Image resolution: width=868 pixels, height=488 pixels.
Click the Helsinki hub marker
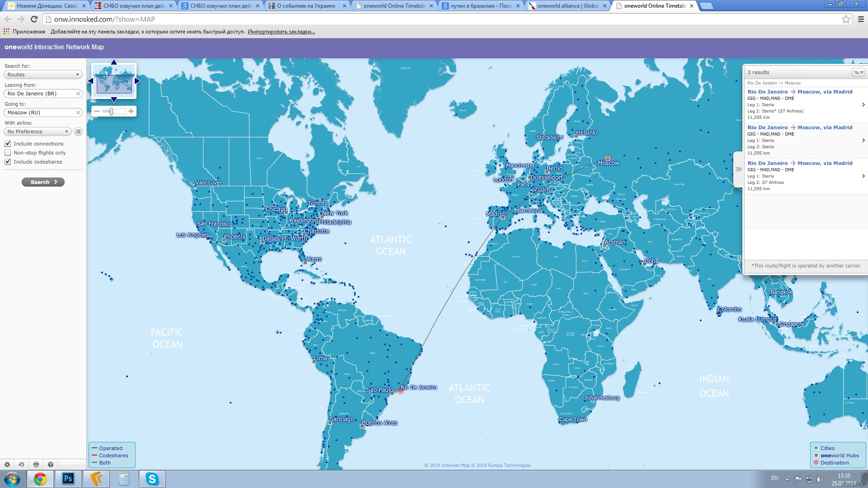576,136
